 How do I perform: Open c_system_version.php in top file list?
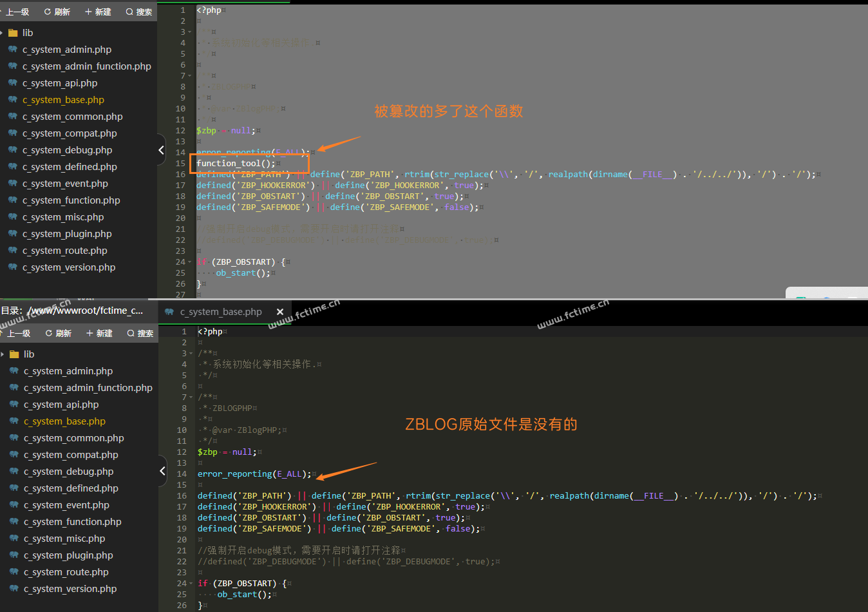69,267
